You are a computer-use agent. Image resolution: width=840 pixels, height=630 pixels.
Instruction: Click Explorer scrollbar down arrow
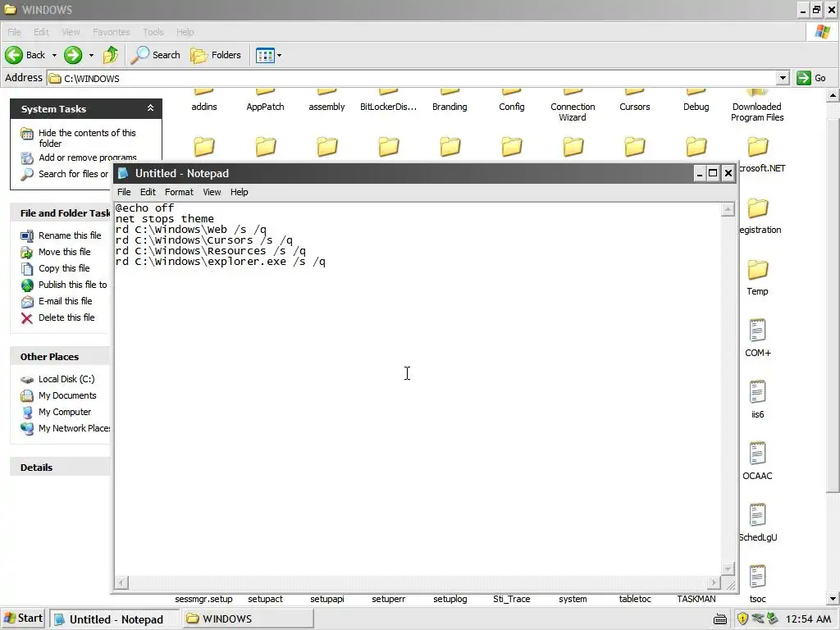point(833,599)
